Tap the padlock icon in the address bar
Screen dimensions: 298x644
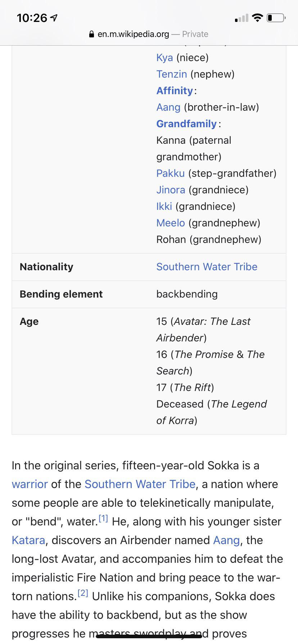pyautogui.click(x=91, y=34)
